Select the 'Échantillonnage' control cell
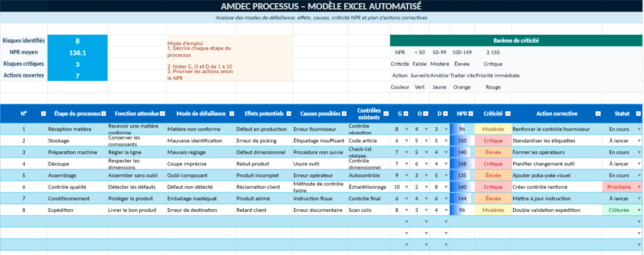Viewport: 644px width, 255px height. click(369, 187)
